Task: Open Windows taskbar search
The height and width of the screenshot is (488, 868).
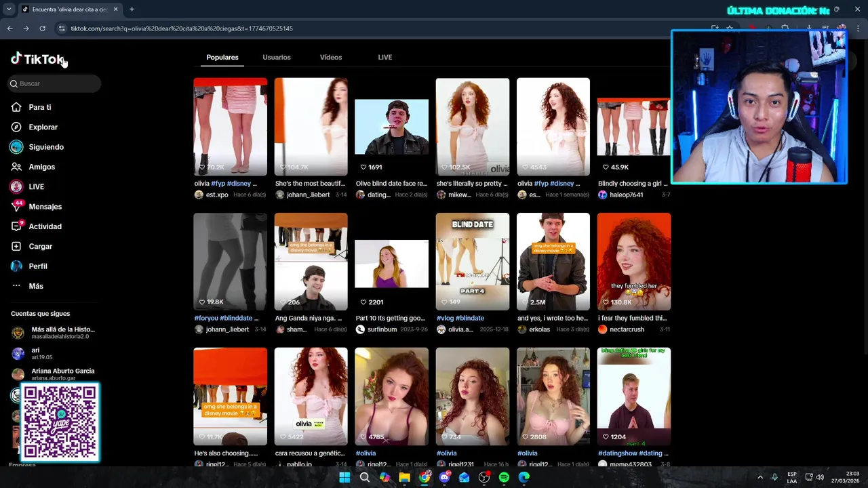Action: (x=365, y=477)
